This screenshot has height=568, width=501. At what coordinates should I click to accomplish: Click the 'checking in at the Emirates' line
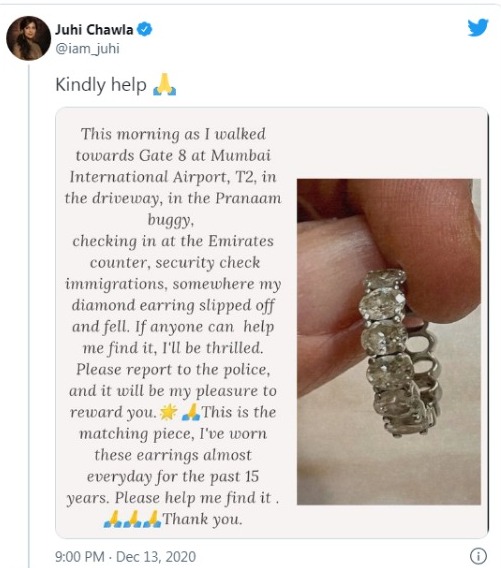click(x=173, y=241)
